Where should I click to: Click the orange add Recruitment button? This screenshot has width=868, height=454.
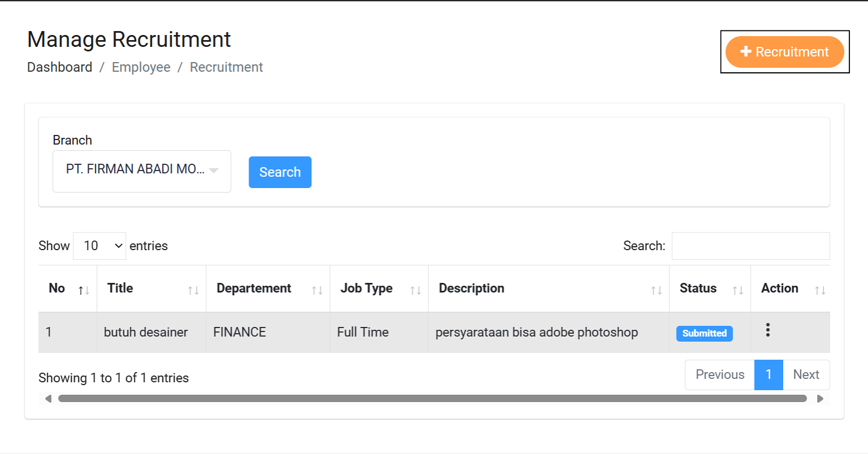click(784, 52)
